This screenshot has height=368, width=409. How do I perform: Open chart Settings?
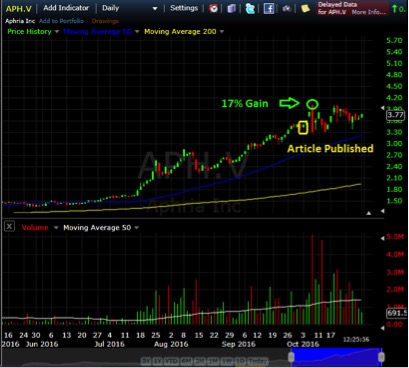click(184, 8)
